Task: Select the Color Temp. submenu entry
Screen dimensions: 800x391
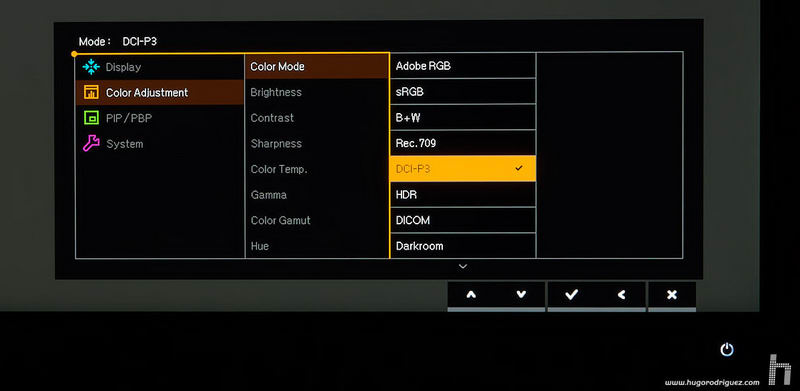Action: pyautogui.click(x=317, y=169)
